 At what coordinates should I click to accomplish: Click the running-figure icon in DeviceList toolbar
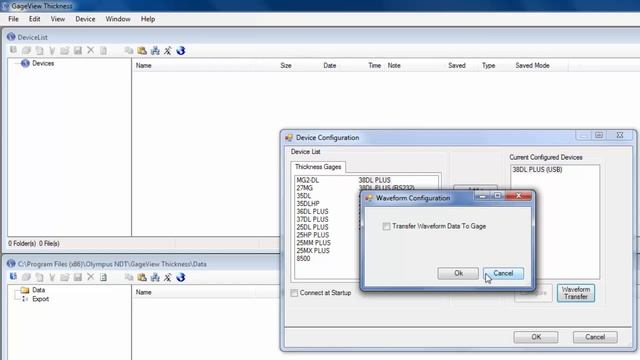(168, 50)
